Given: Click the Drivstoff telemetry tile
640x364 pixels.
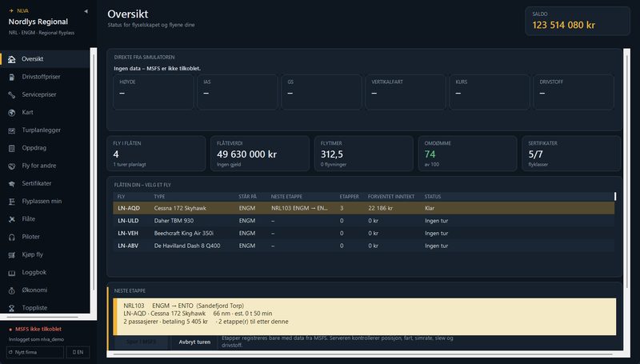Looking at the screenshot, I should coord(574,92).
